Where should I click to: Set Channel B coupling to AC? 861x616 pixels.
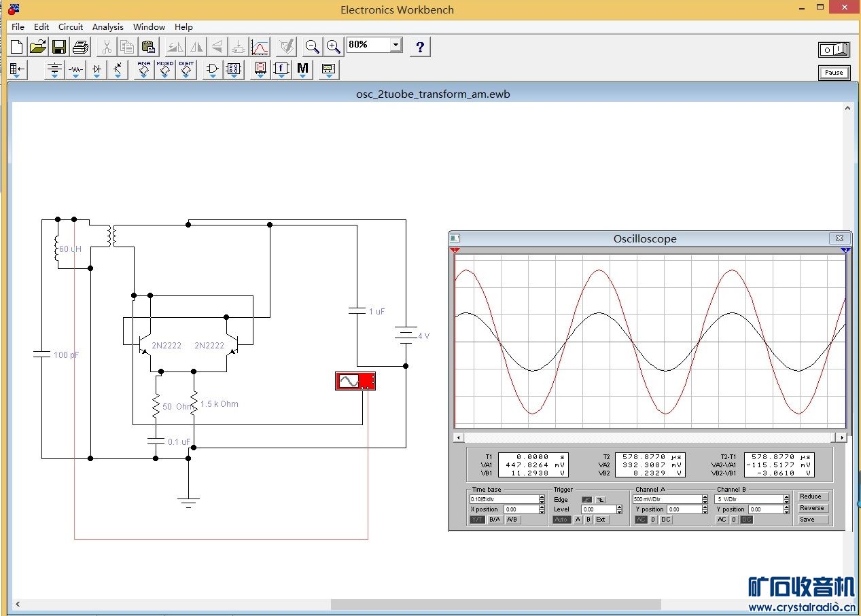pos(722,520)
